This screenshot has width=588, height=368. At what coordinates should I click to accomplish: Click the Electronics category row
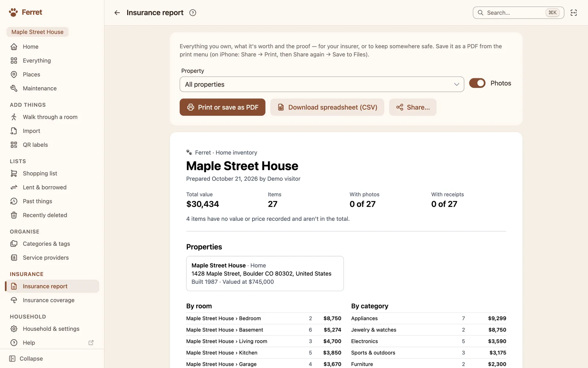click(x=429, y=341)
